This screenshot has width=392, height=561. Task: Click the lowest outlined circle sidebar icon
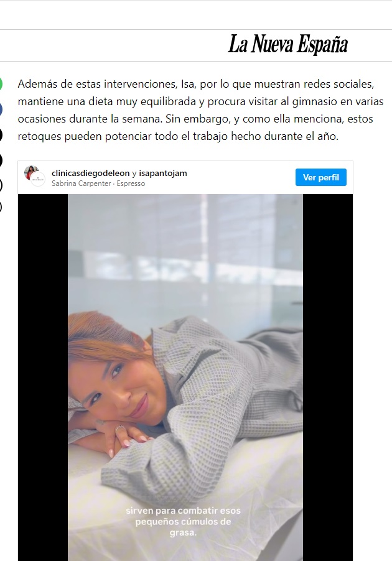tap(1, 206)
